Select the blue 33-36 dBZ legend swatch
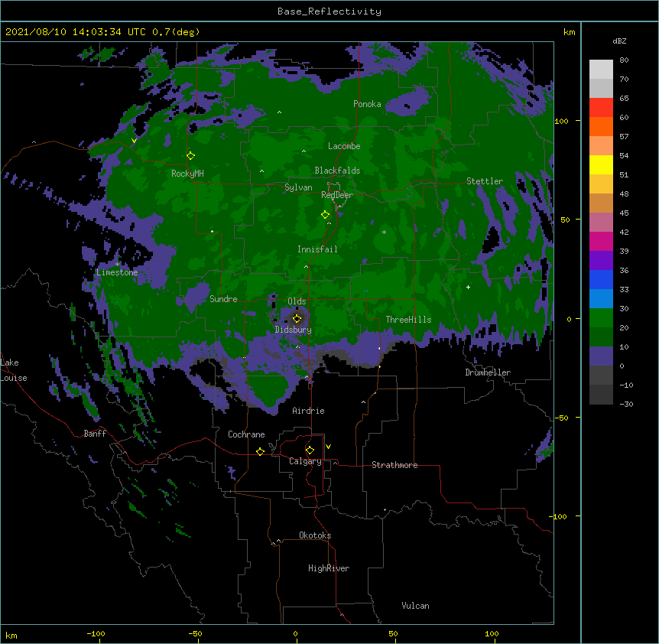Screen dimensions: 659x644 (x=601, y=279)
